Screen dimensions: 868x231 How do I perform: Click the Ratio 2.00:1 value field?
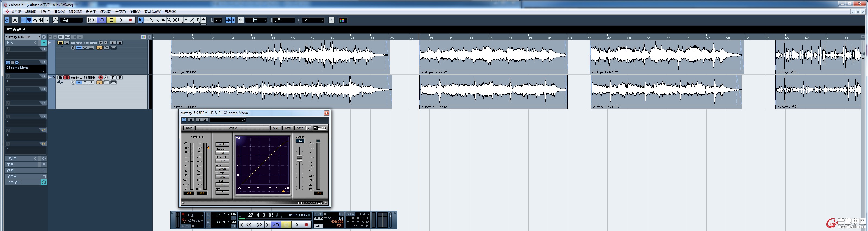coord(222,169)
